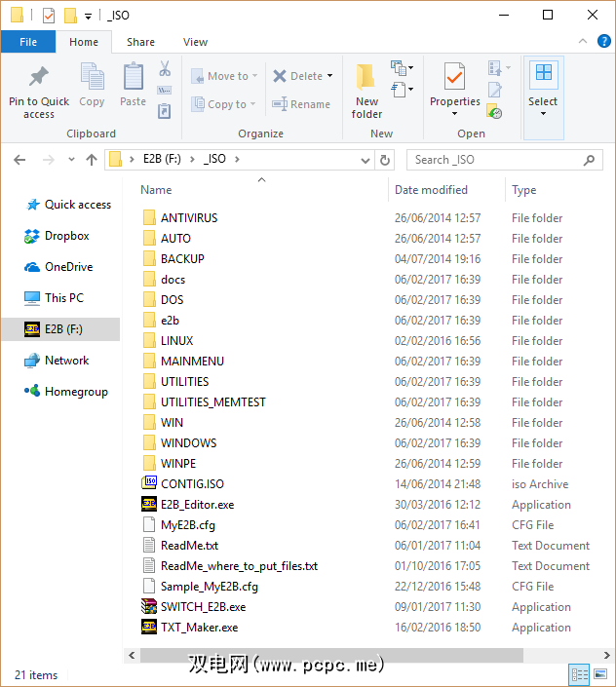This screenshot has width=616, height=687.
Task: Go back with the Back arrow
Action: click(19, 160)
